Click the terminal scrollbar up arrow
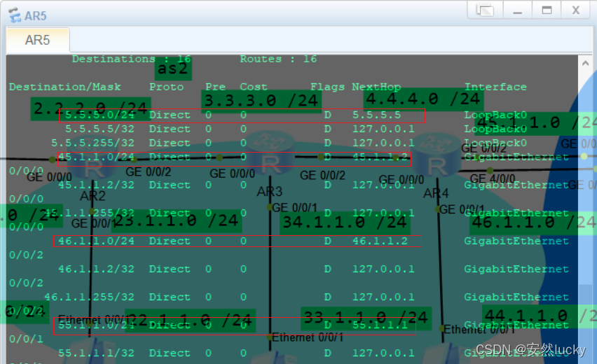Image resolution: width=597 pixels, height=364 pixels. (585, 63)
